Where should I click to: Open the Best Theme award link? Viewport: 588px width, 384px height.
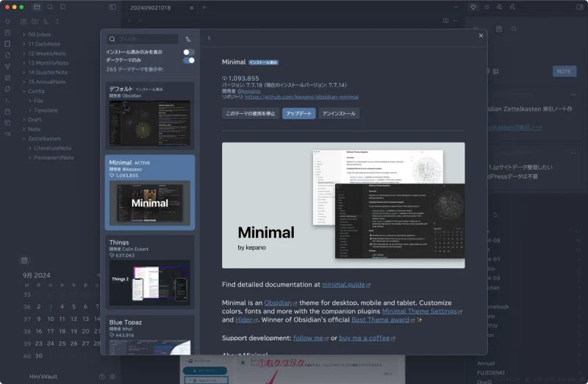[380, 320]
